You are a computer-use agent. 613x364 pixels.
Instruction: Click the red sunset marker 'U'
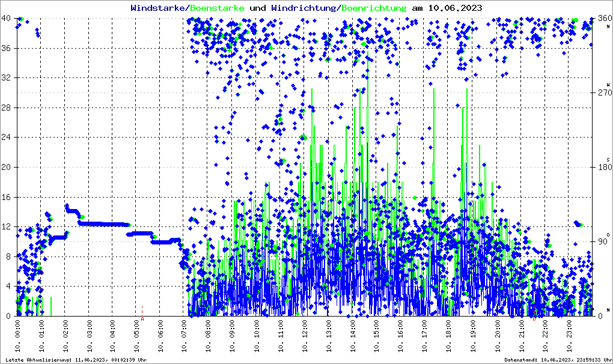pos(534,319)
